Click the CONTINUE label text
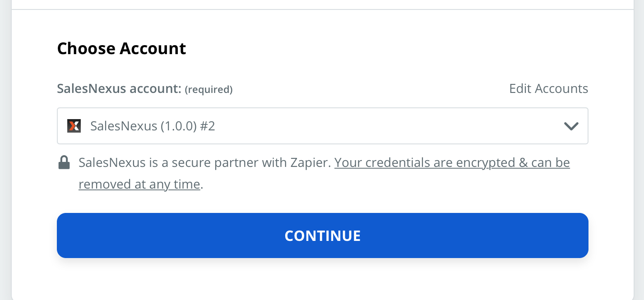The image size is (644, 300). [x=322, y=235]
